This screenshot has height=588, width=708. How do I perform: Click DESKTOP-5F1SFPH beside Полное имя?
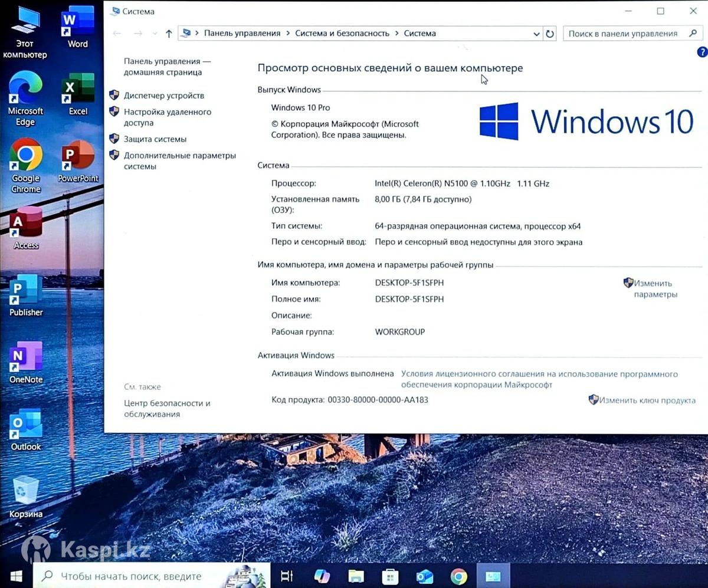click(x=409, y=299)
